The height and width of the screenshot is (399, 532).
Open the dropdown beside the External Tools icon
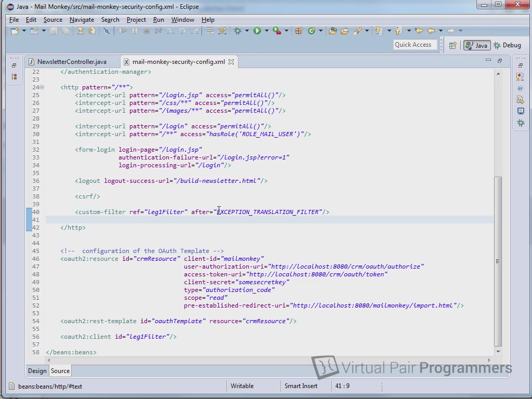[x=286, y=31]
